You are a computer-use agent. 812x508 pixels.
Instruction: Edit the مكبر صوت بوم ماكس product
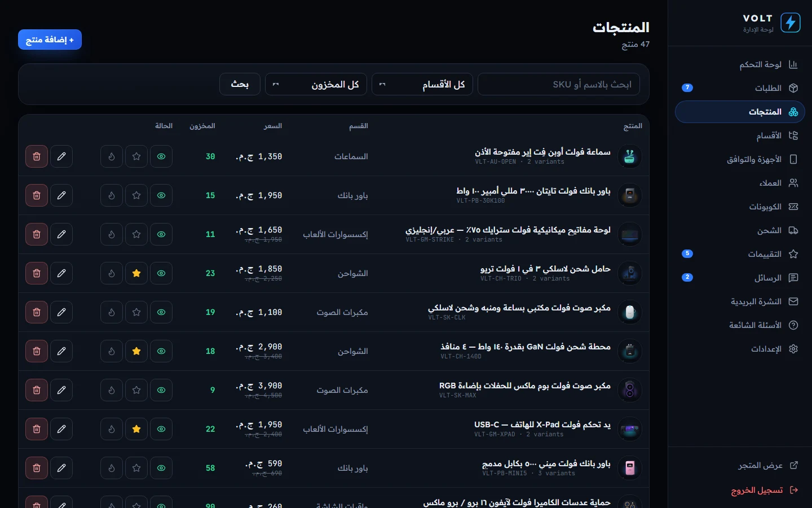[61, 390]
